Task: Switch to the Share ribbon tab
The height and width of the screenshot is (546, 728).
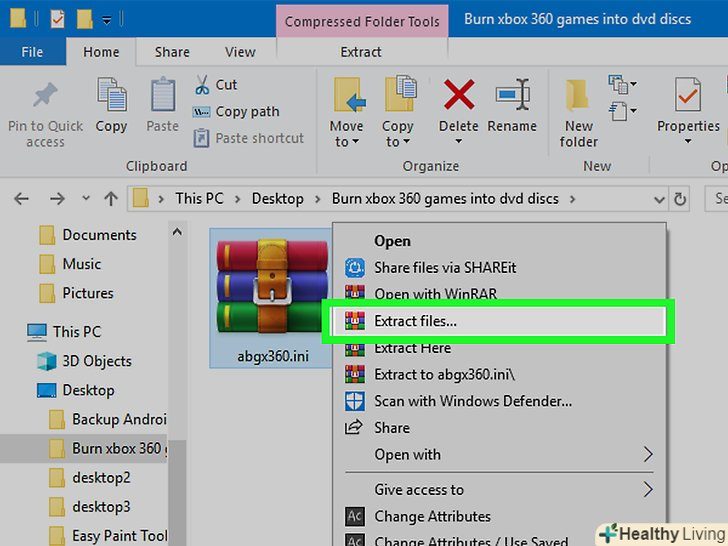Action: 172,52
